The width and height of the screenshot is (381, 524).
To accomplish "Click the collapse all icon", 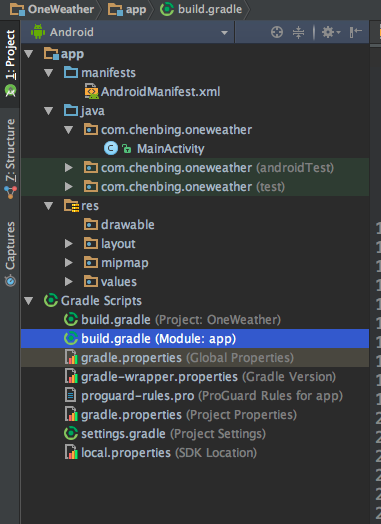I will [x=298, y=32].
